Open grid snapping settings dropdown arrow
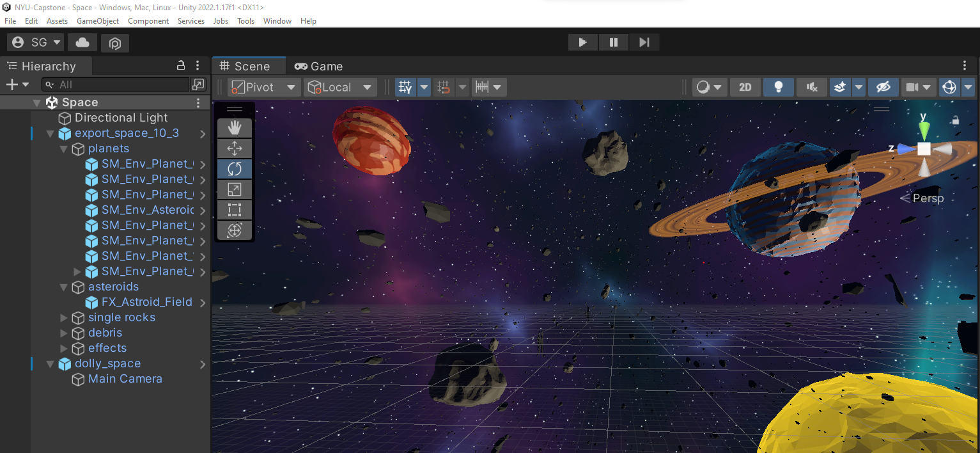This screenshot has width=980, height=453. click(x=462, y=87)
